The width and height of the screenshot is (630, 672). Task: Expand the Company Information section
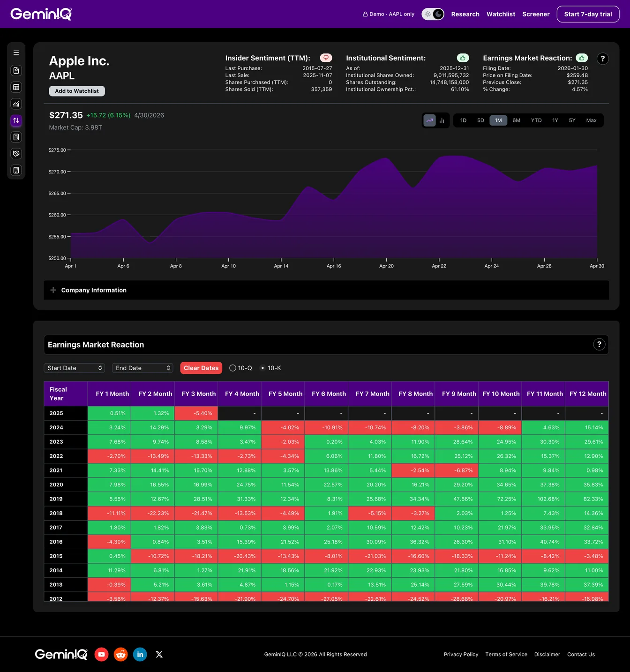(326, 290)
